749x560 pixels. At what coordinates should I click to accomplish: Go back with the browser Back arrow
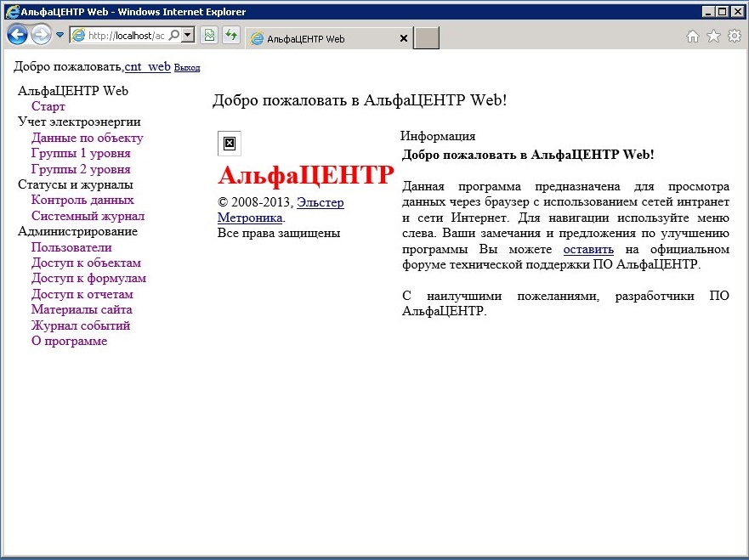pos(18,35)
